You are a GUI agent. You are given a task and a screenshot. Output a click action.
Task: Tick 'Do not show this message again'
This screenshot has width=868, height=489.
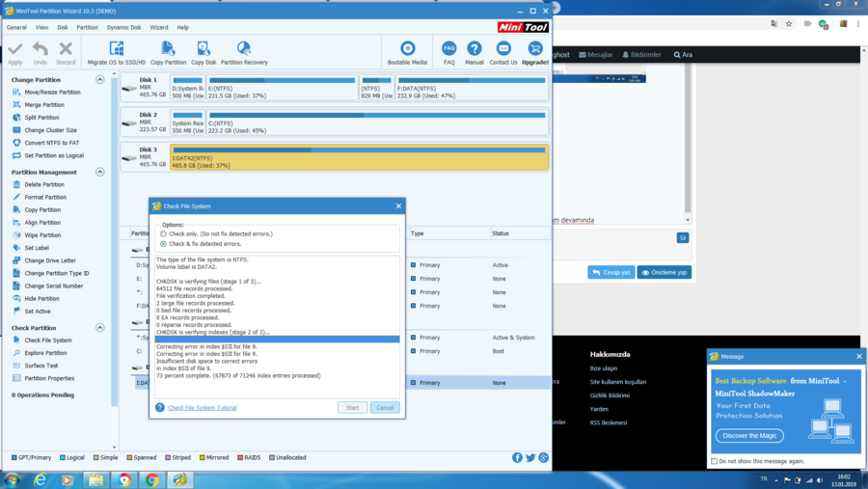click(714, 461)
